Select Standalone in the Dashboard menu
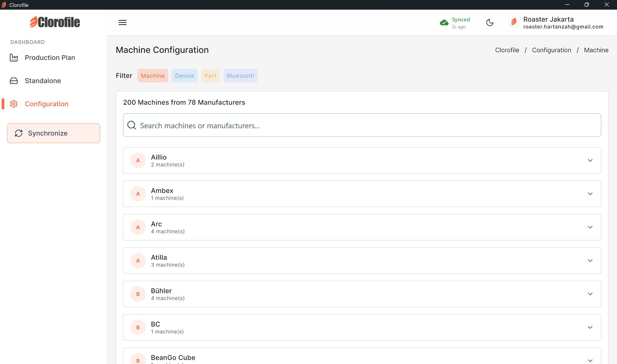The width and height of the screenshot is (617, 364). (43, 81)
